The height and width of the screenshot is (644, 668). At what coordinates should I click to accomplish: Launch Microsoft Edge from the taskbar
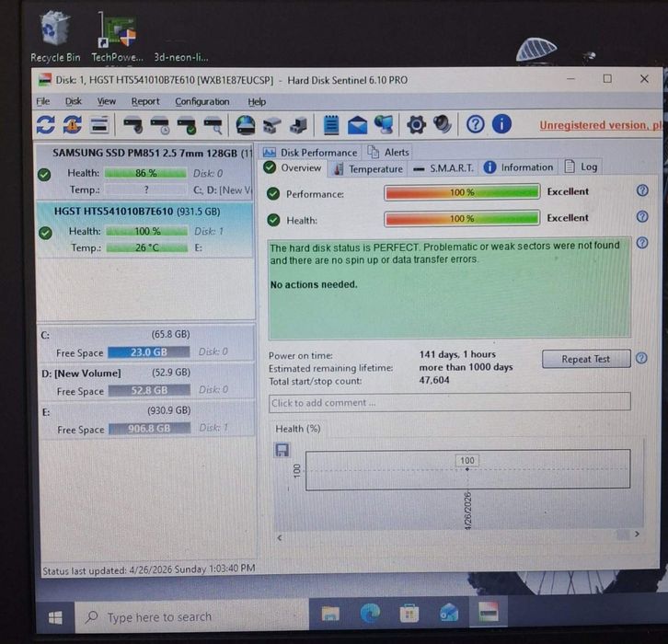tap(370, 614)
